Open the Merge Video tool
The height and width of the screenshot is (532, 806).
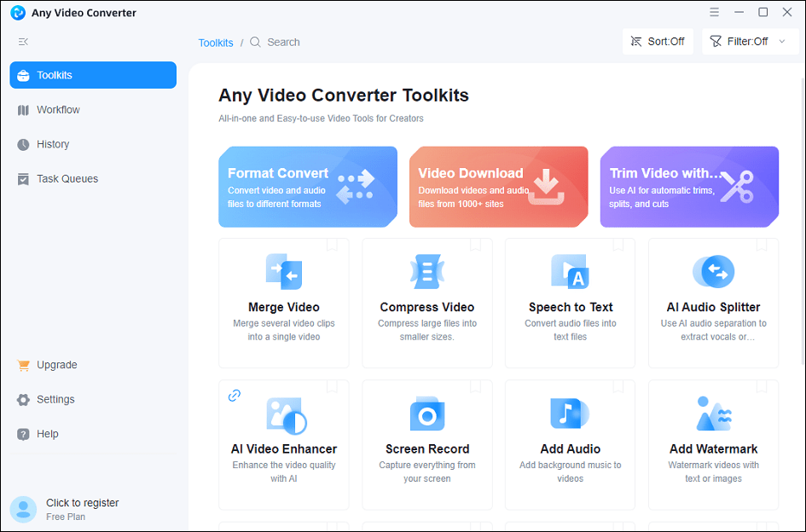(283, 303)
